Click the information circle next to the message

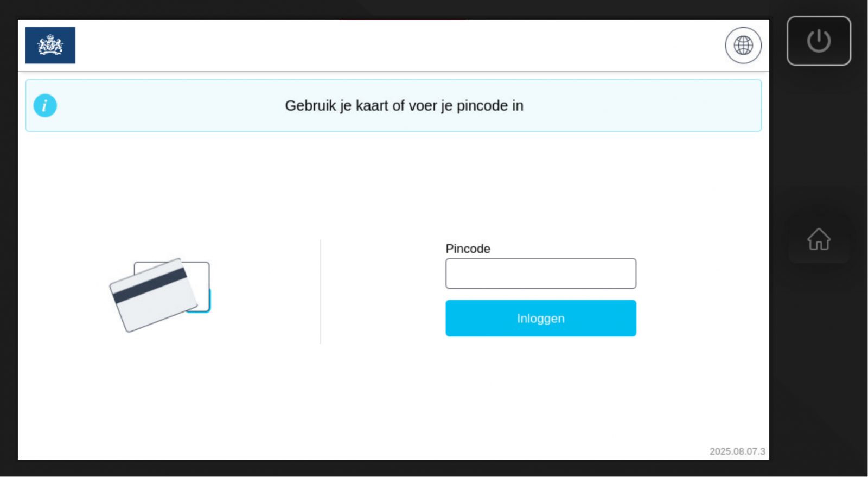click(45, 105)
